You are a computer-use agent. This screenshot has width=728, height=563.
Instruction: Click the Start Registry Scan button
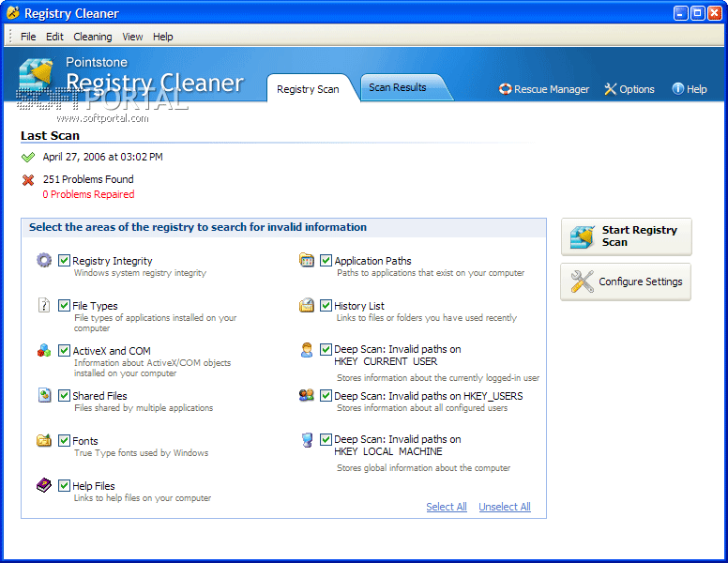tap(627, 236)
